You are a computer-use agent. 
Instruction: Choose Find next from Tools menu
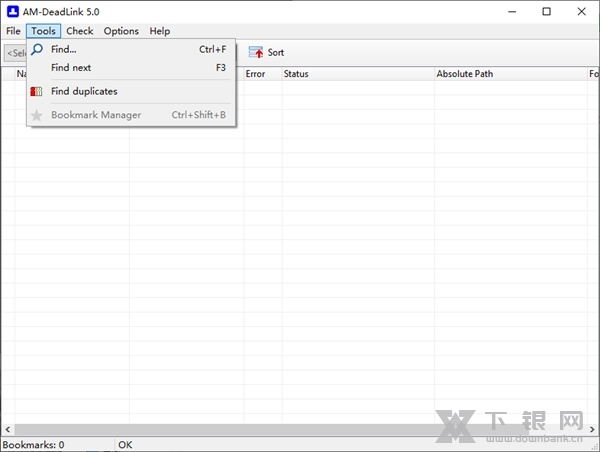[x=71, y=68]
